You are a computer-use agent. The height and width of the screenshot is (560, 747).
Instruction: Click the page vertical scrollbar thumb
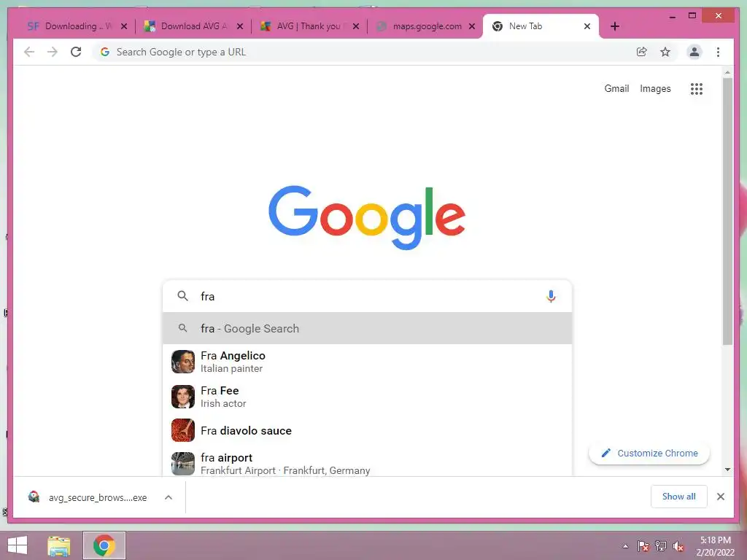click(727, 211)
